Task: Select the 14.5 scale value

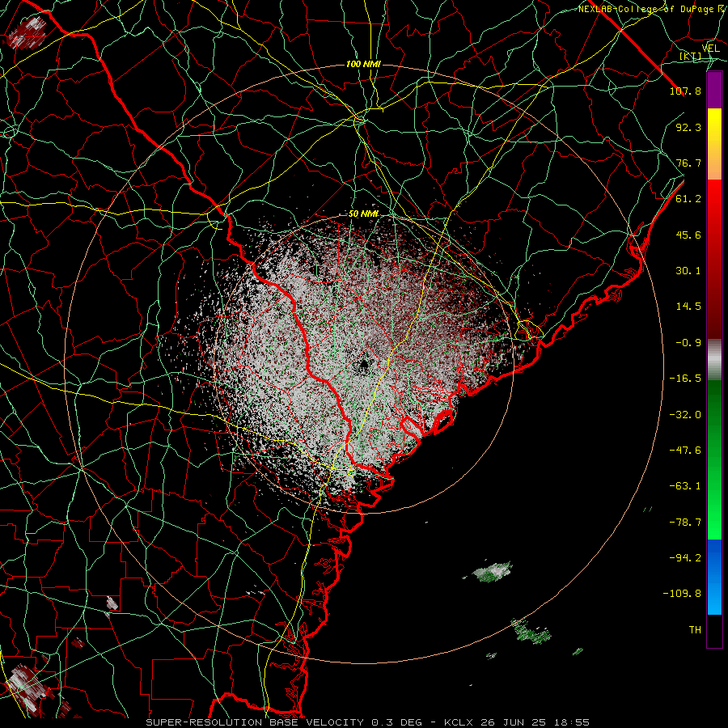Action: [x=688, y=307]
